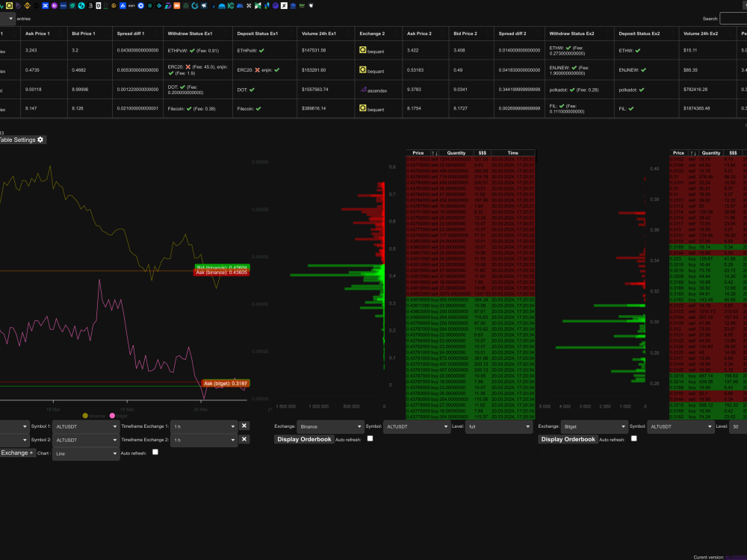Expand Timeframe Exchange 2 dropdown
The height and width of the screenshot is (560, 747).
click(x=204, y=440)
